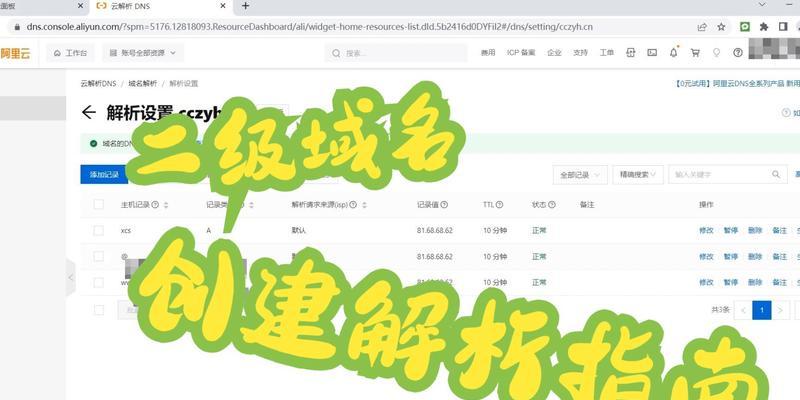Click 修改 for the @ record
This screenshot has width=800, height=400.
pos(706,256)
